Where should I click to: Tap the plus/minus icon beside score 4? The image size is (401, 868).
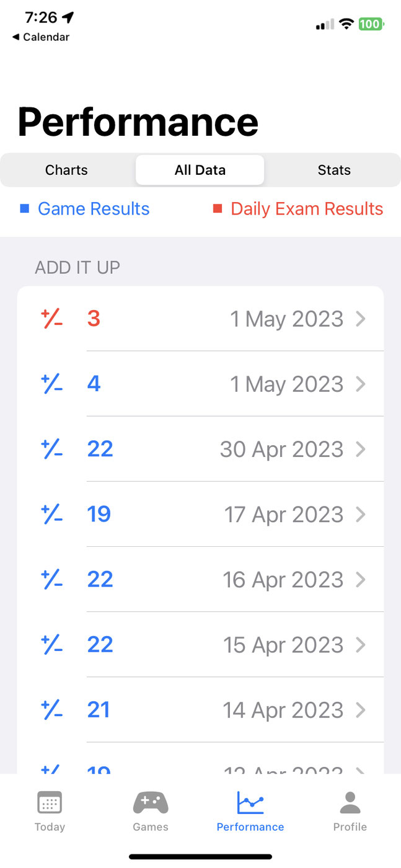tap(52, 384)
